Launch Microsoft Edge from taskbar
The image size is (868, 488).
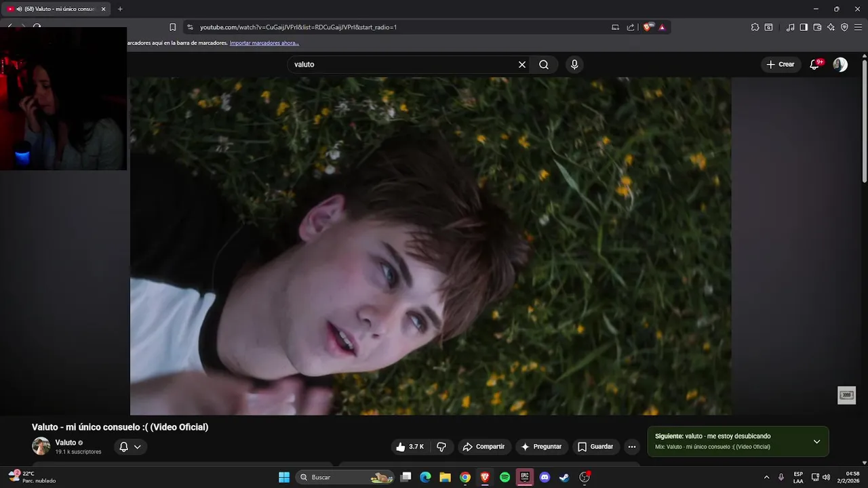click(x=425, y=477)
